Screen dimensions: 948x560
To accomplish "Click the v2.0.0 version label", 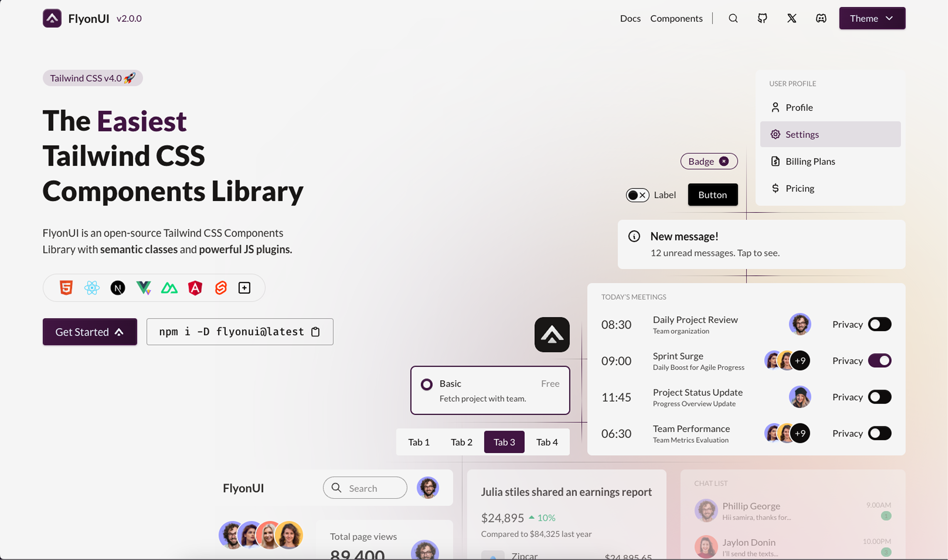I will pos(129,19).
